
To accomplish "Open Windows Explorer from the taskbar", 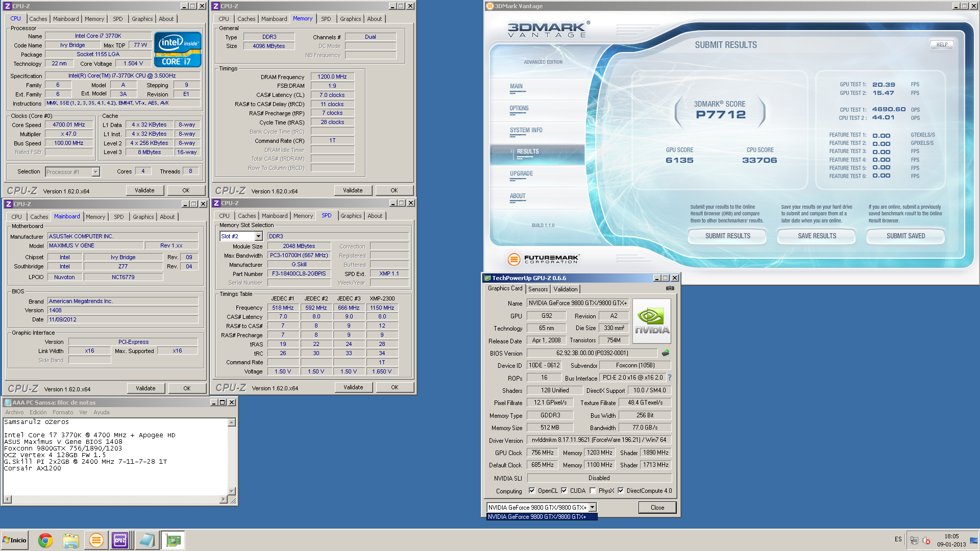I will tap(71, 540).
